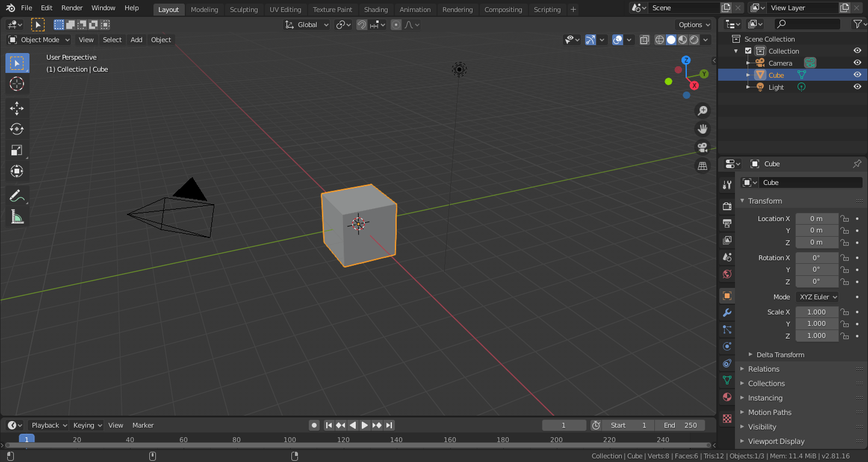Select the Rotate tool
Screen dimensions: 868x462
pos(17,129)
